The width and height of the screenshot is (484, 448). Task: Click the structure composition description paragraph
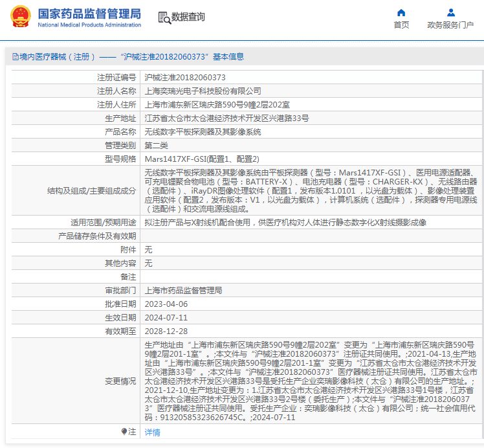point(311,190)
